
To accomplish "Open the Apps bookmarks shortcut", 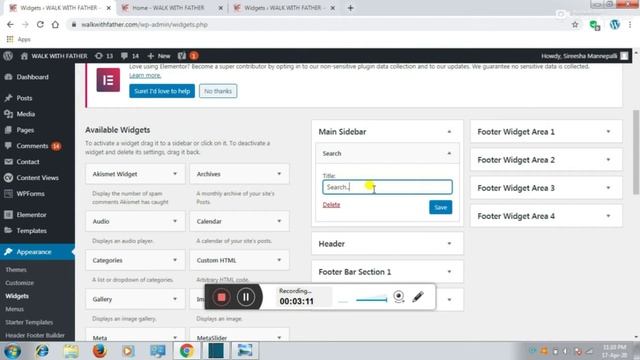I will (19, 39).
